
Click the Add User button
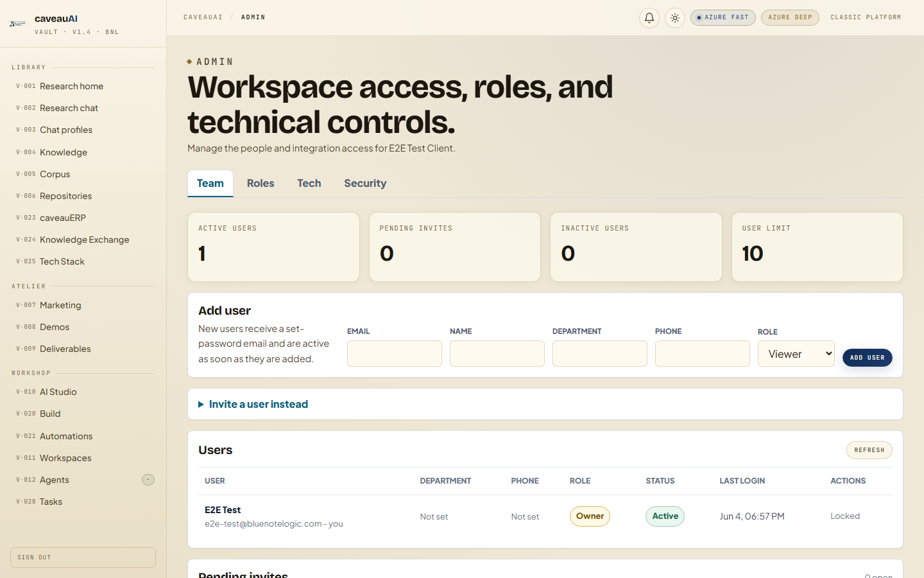(x=868, y=358)
